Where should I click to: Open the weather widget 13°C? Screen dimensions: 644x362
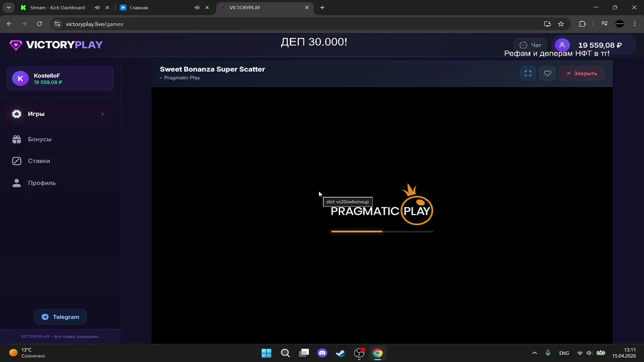point(28,353)
